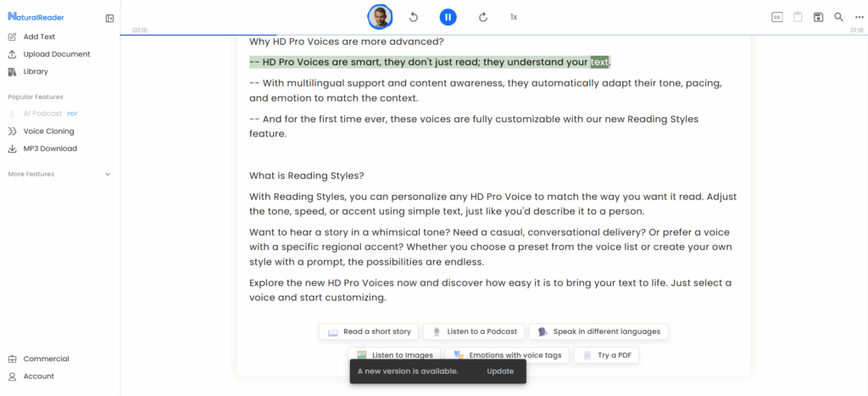Click the total duration 01:18
868x396 pixels.
point(857,30)
